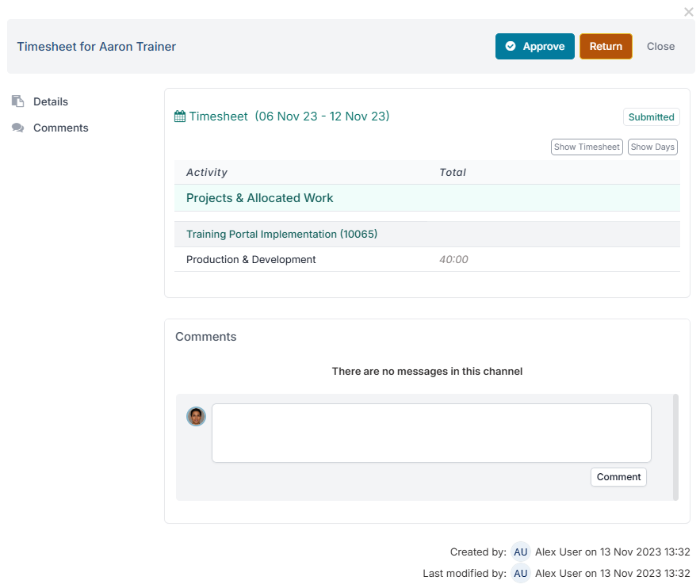Open the Details section from sidebar
This screenshot has width=700, height=588.
[x=51, y=101]
